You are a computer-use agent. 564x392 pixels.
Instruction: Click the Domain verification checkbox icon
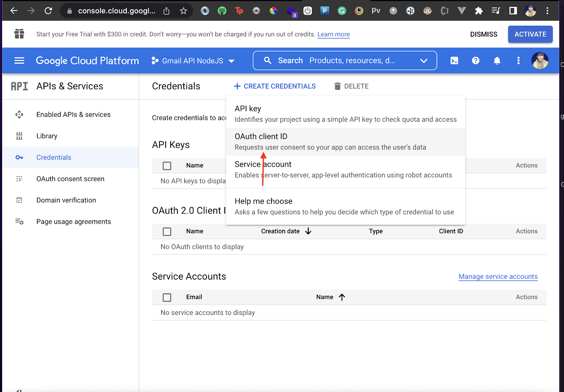pos(19,200)
